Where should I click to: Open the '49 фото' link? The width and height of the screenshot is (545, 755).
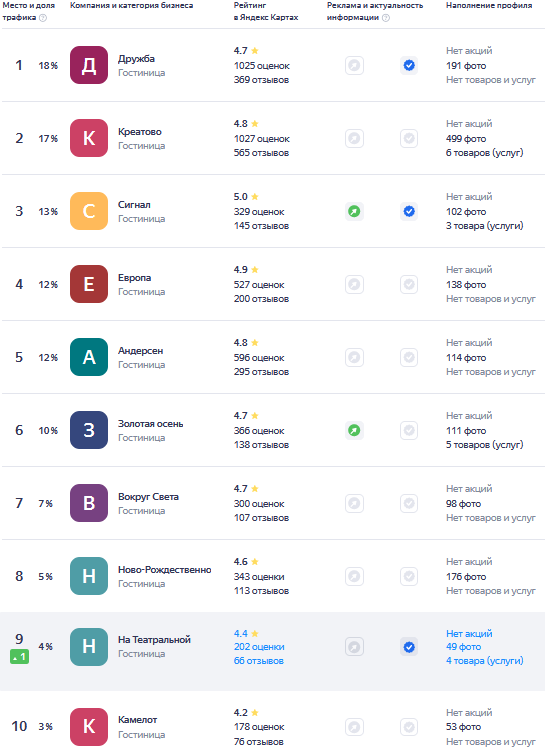coord(464,647)
